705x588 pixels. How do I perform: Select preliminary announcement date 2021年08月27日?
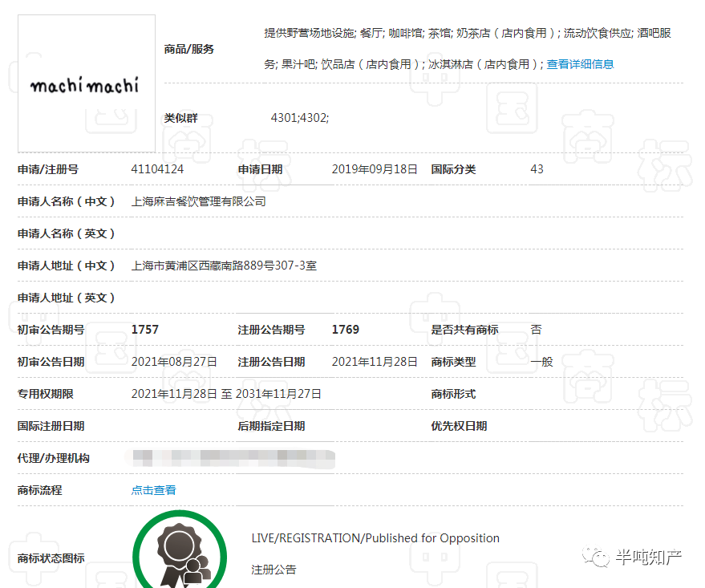(x=174, y=362)
